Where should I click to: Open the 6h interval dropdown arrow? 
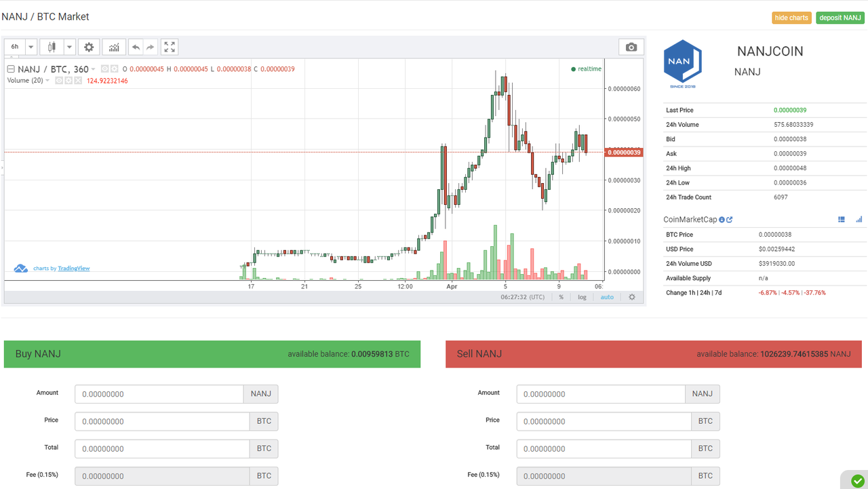click(x=31, y=47)
